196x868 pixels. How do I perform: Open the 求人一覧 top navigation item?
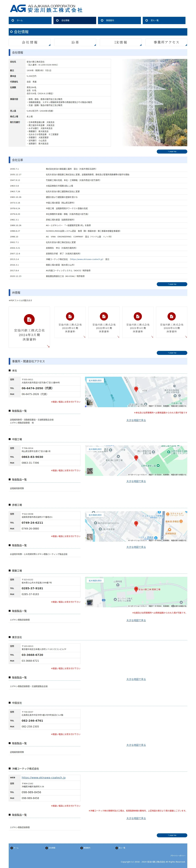pos(164,21)
